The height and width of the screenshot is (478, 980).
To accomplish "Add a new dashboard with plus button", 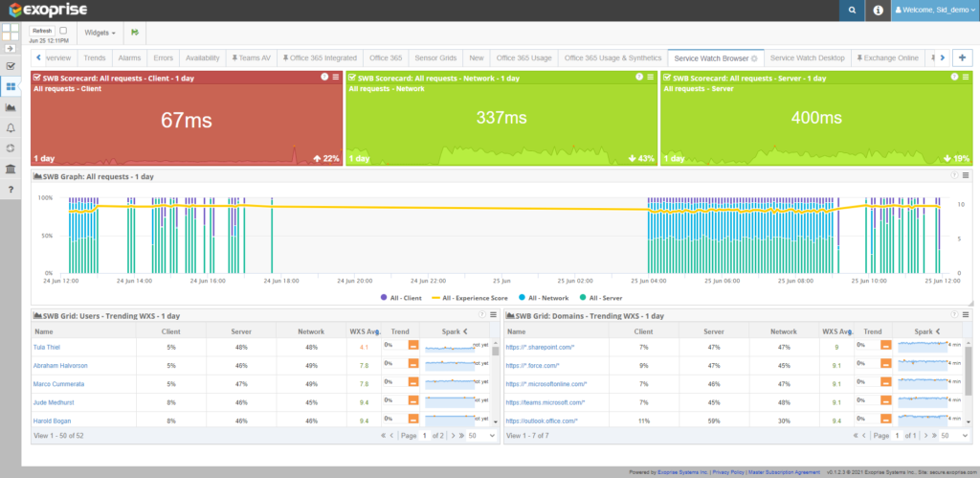I will [963, 57].
